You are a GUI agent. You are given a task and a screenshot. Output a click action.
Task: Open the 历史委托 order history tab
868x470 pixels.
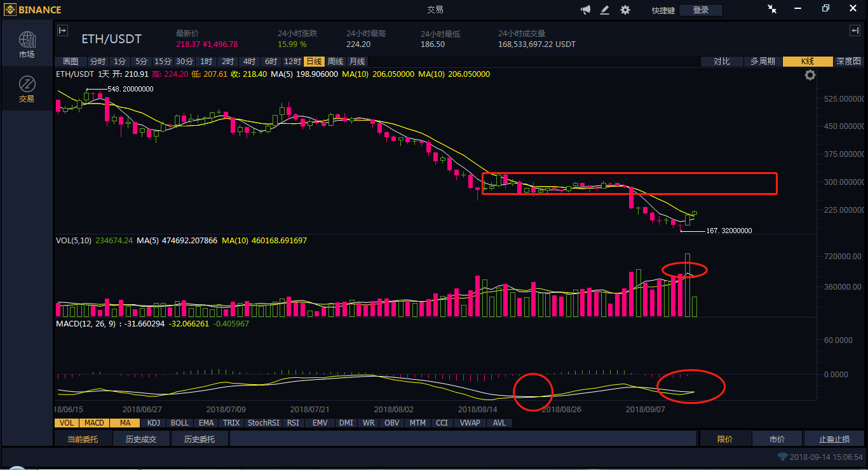click(200, 439)
